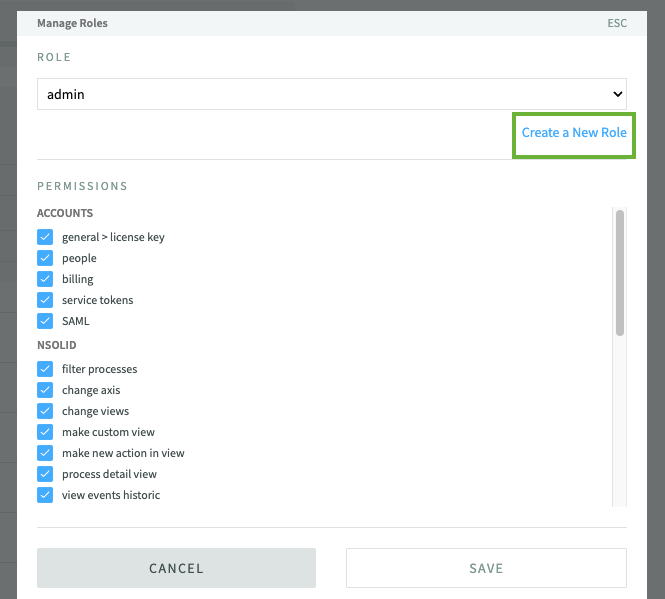
Task: Uncheck view events historic permission
Action: pos(45,495)
